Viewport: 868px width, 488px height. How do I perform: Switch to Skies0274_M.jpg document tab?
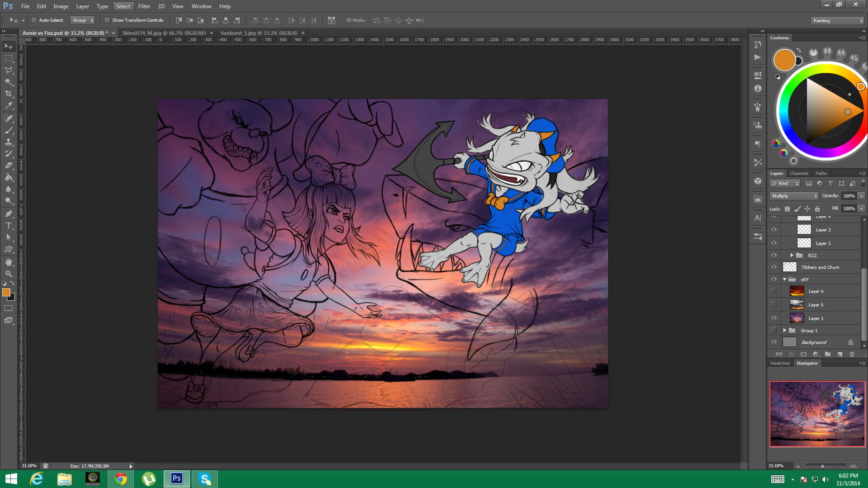coord(164,33)
